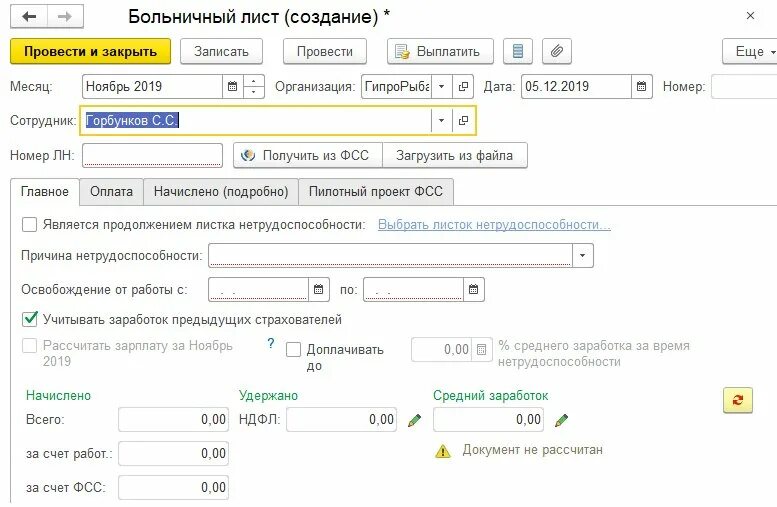This screenshot has height=507, width=777.
Task: Click Получить из ФСС button
Action: (308, 156)
